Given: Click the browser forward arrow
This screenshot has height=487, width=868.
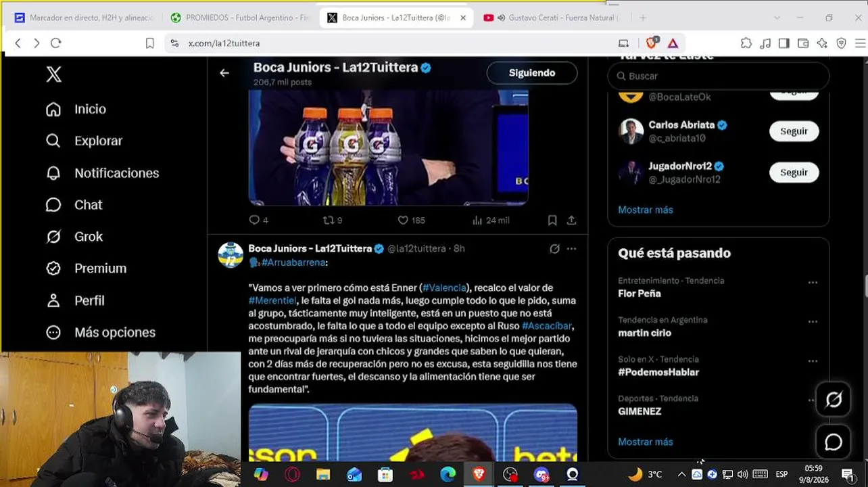Looking at the screenshot, I should click(x=37, y=43).
